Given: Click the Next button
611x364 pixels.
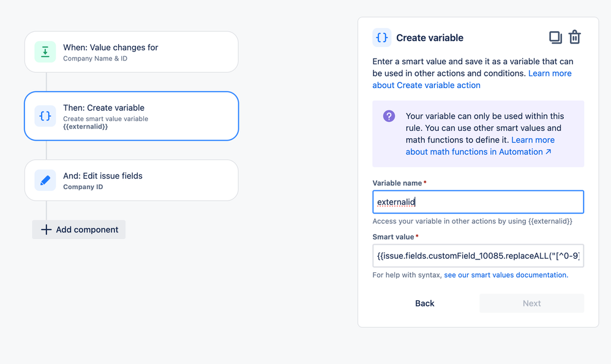Looking at the screenshot, I should 531,303.
